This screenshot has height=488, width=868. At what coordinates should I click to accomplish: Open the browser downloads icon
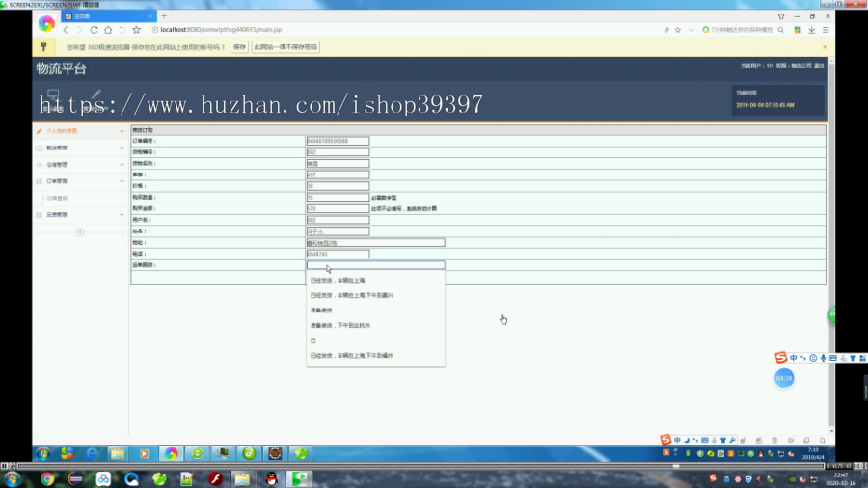[811, 30]
